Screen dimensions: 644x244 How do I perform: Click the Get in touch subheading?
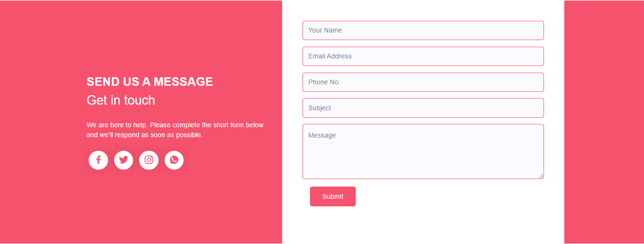[121, 100]
